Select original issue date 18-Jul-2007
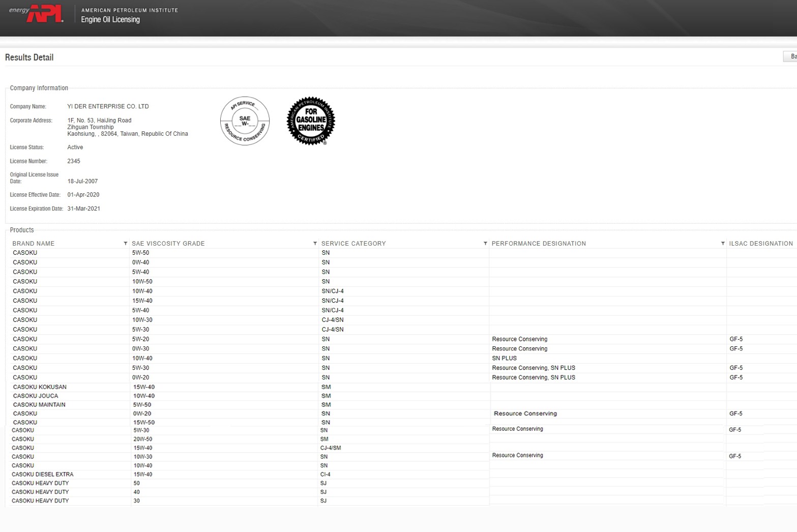Image resolution: width=797 pixels, height=532 pixels. (x=82, y=181)
